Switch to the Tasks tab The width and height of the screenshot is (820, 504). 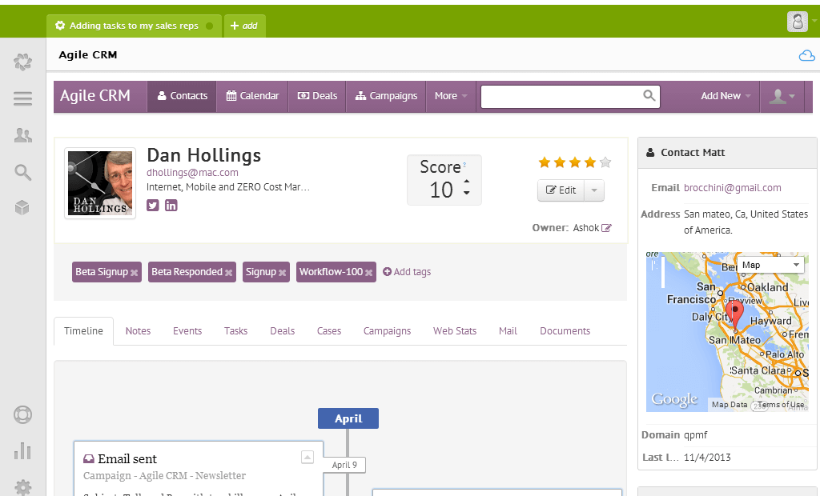236,331
